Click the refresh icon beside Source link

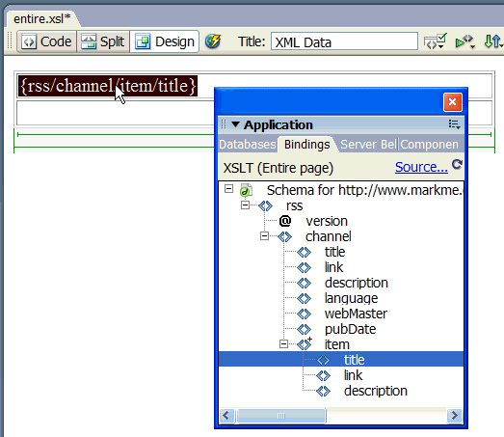457,164
